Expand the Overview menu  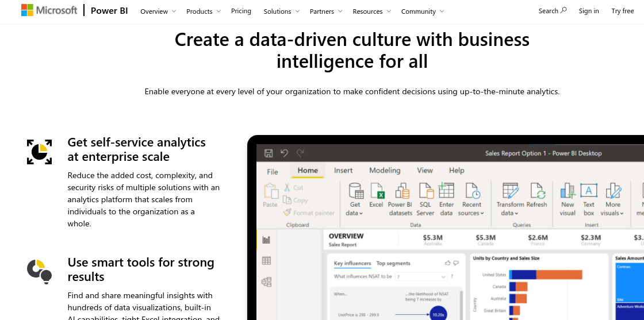[158, 11]
